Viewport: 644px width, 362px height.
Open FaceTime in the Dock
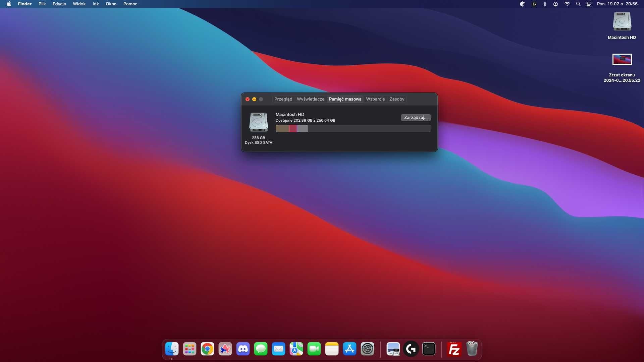(314, 349)
